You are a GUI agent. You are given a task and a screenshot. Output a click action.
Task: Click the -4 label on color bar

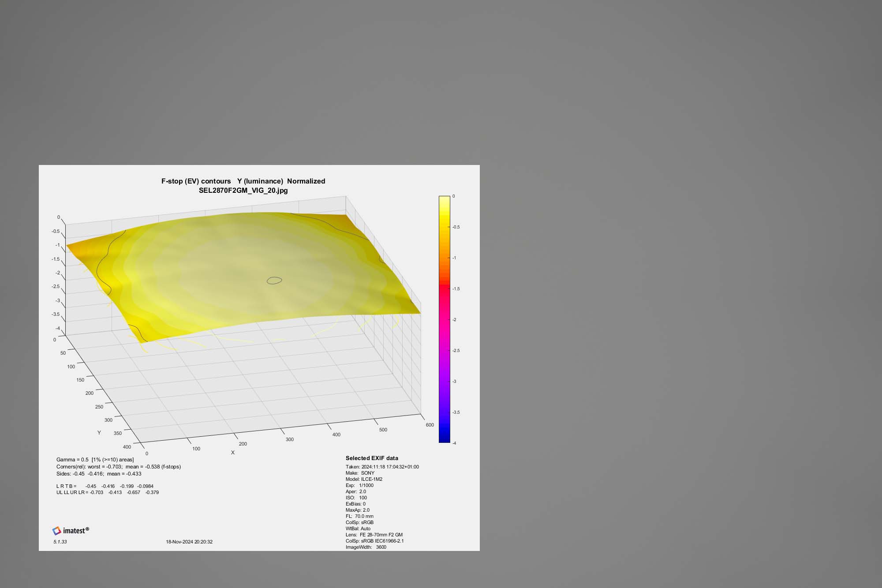pos(454,443)
